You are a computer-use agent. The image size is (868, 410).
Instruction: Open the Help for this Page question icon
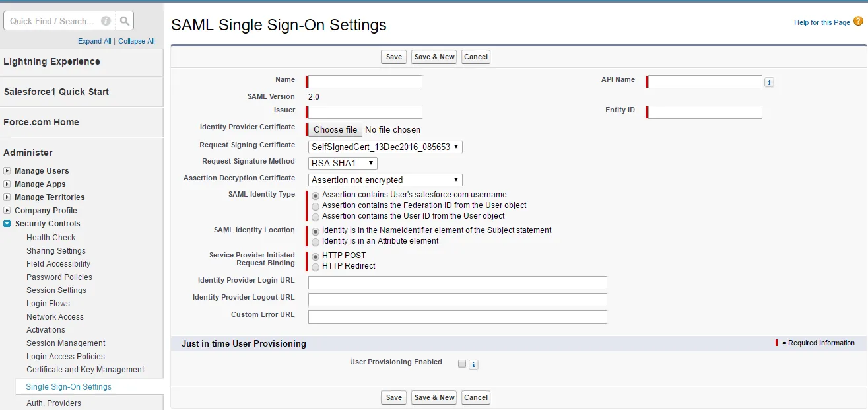coord(858,22)
